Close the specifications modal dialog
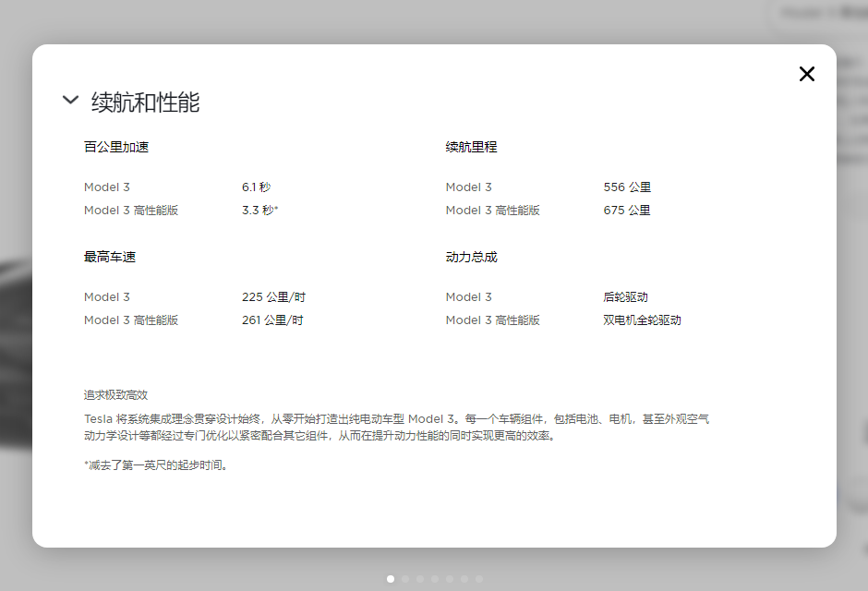The height and width of the screenshot is (591, 868). click(x=806, y=74)
